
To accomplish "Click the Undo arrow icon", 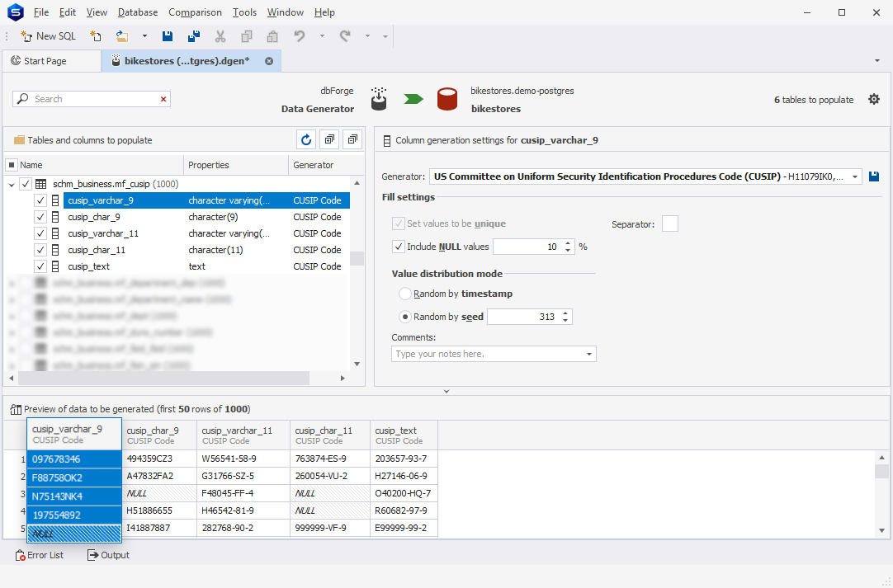I will point(300,35).
